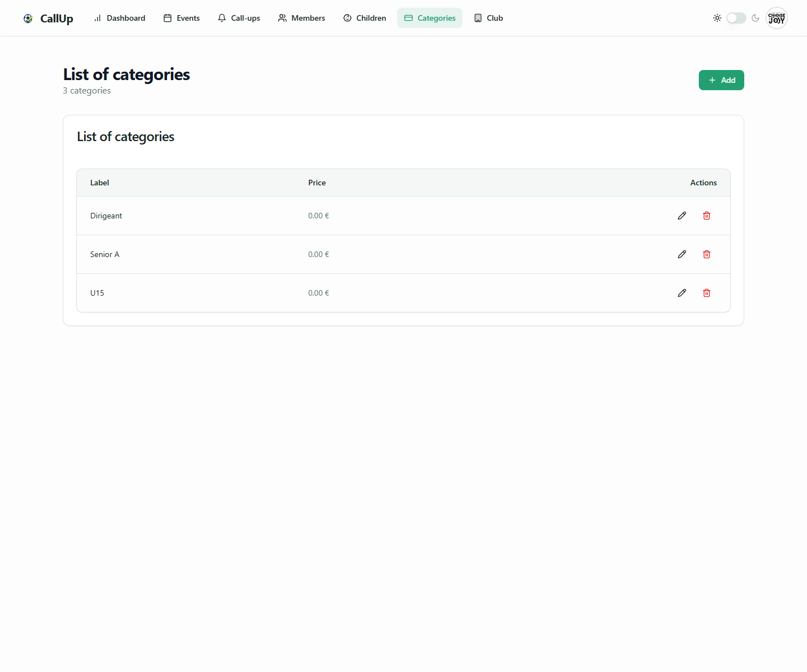Click the Actions column header
Screen dimensions: 807x672
(703, 183)
